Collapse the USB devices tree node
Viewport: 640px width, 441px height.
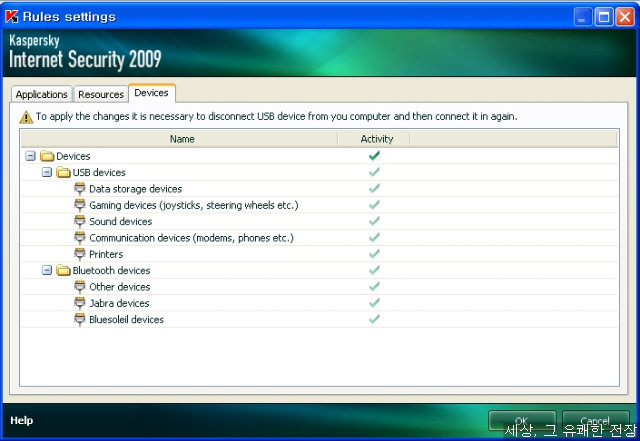pos(47,172)
